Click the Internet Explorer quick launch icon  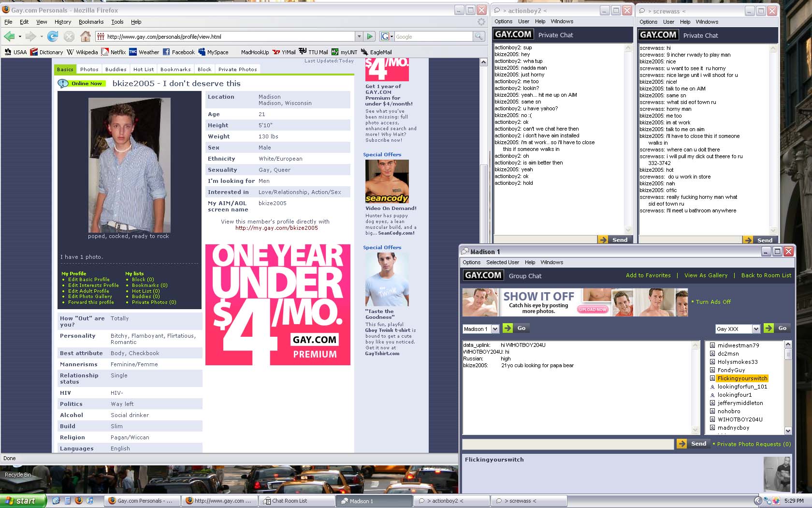click(56, 501)
